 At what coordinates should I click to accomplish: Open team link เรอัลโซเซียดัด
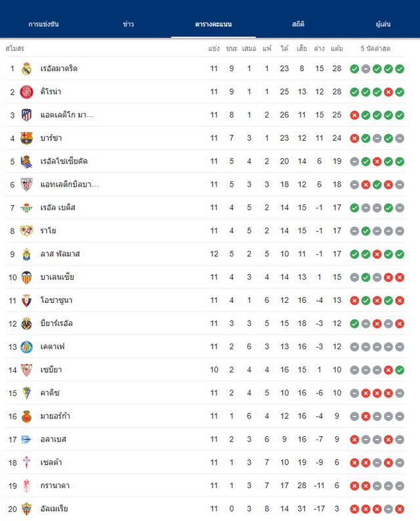coord(64,161)
